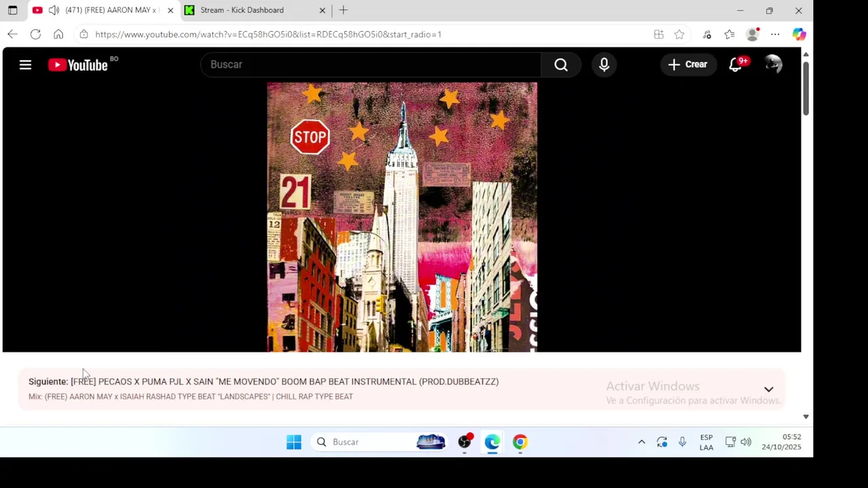The image size is (868, 488).
Task: Click the Siguiente next video title
Action: [285, 382]
